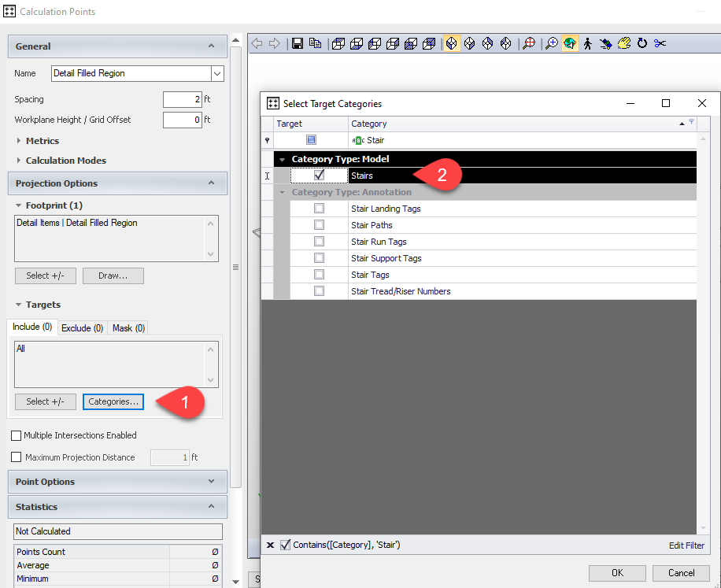Image resolution: width=721 pixels, height=588 pixels.
Task: Switch to the Include (0) tab
Action: [x=32, y=327]
